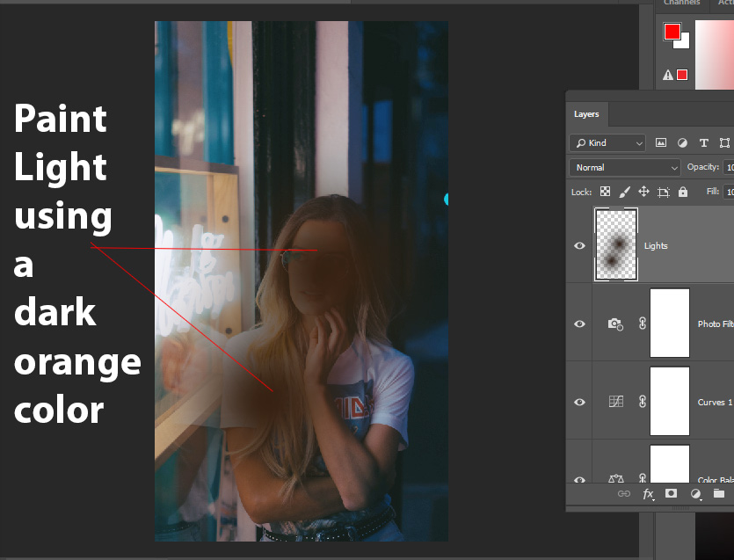This screenshot has width=734, height=560.
Task: Click the photo on the canvas
Action: click(x=302, y=281)
